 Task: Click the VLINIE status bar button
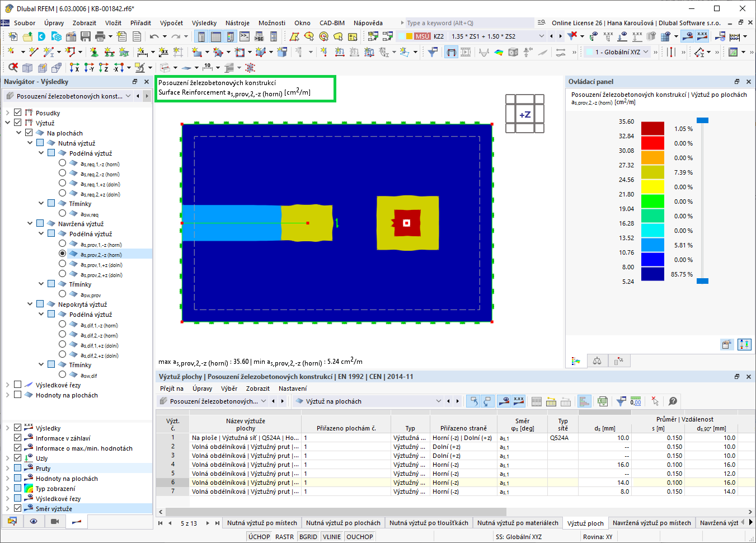[x=332, y=537]
